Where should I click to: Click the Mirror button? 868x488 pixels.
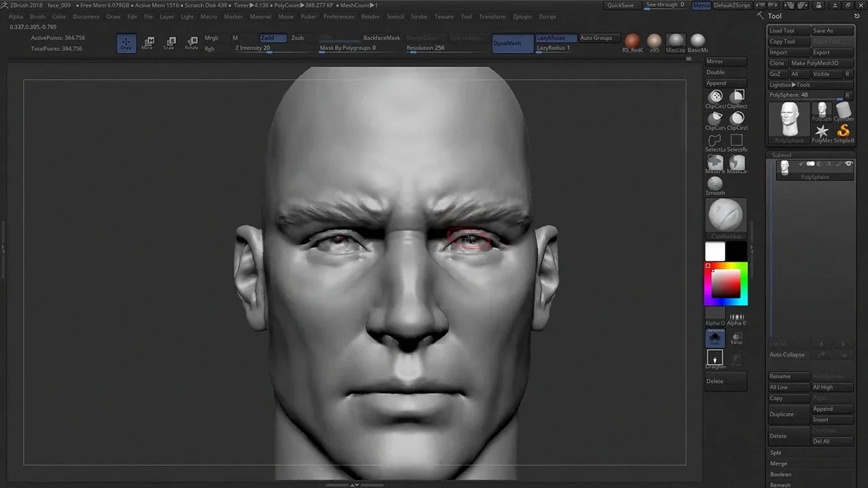[726, 61]
